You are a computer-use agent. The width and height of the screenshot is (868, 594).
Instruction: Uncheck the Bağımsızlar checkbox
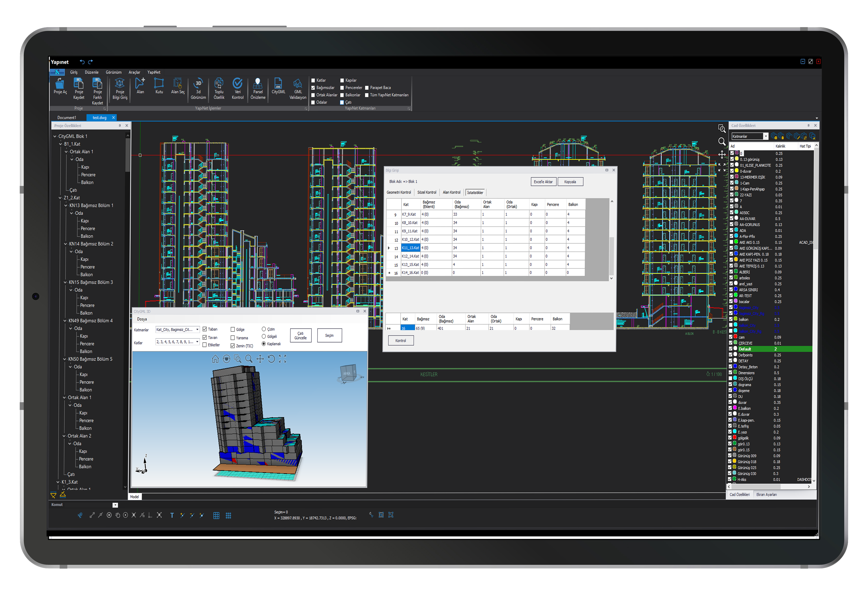click(313, 88)
